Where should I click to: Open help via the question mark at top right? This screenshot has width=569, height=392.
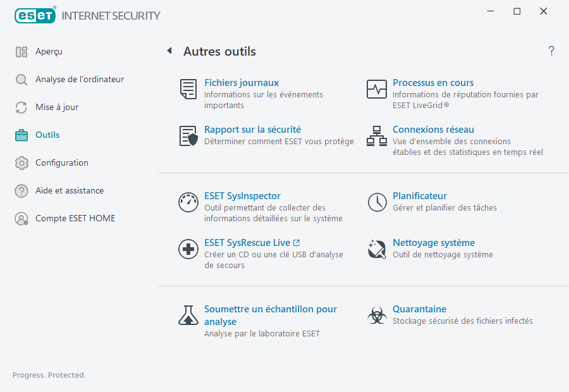point(551,51)
